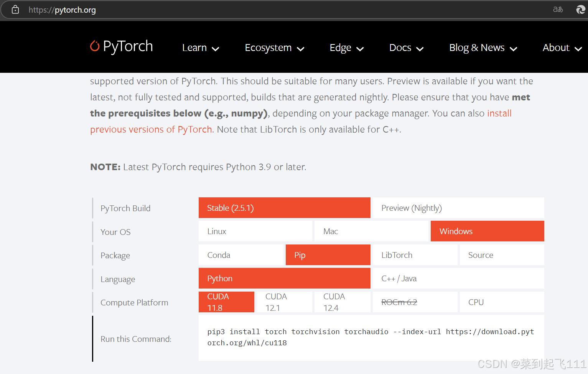Expand the Learn dropdown chevron

(x=216, y=49)
